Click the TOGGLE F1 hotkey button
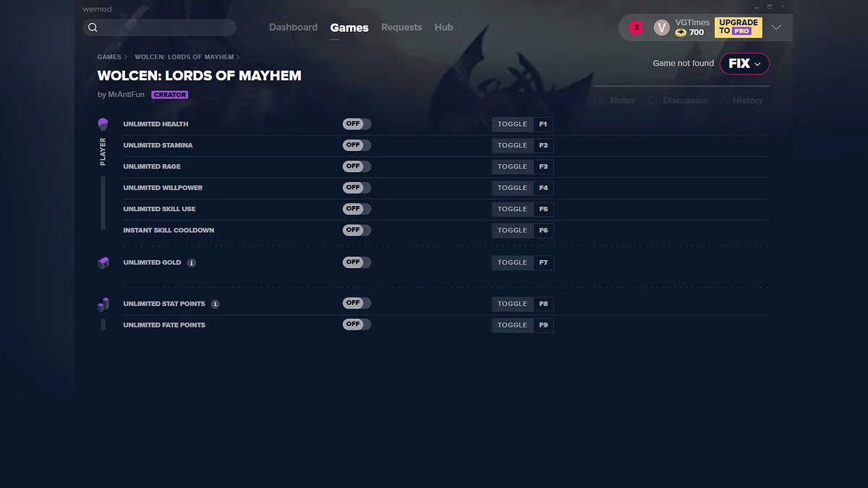This screenshot has width=868, height=488. tap(522, 124)
